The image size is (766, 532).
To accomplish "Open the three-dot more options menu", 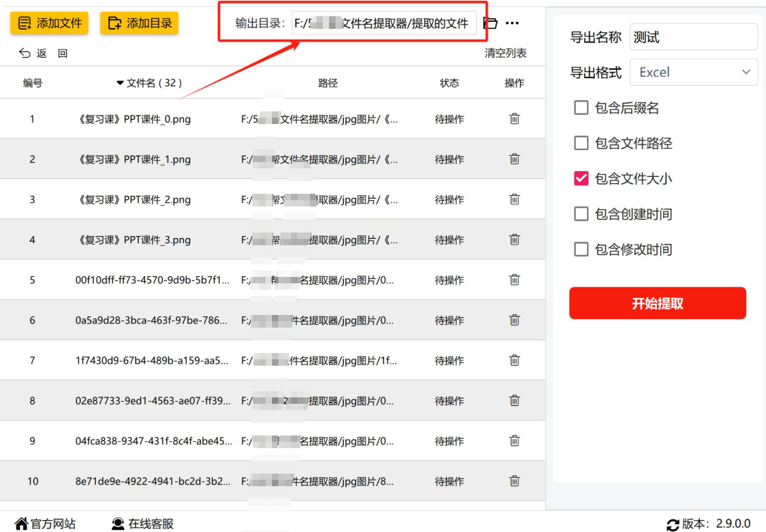I will pos(512,23).
